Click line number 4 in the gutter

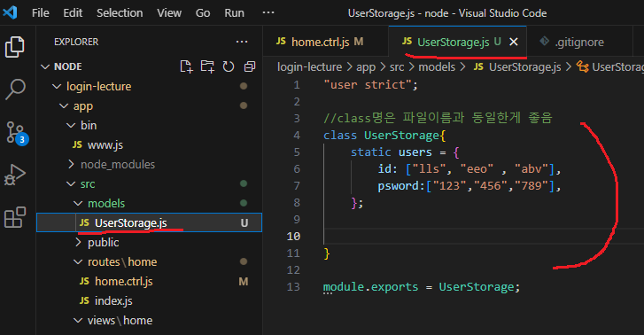[297, 136]
